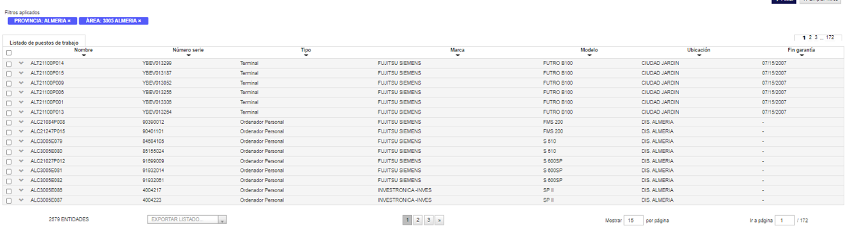Remove the ÁREA: 3005 ALMERIA filter chip

113,21
